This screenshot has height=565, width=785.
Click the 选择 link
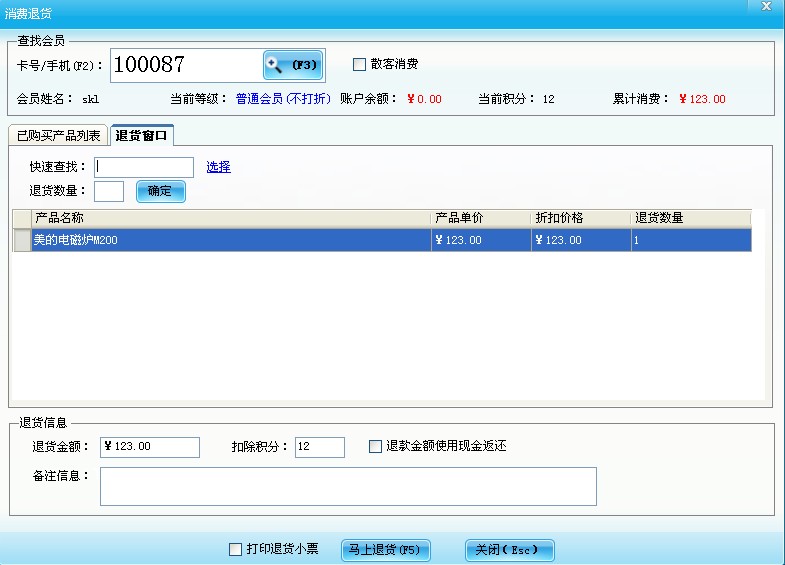218,167
